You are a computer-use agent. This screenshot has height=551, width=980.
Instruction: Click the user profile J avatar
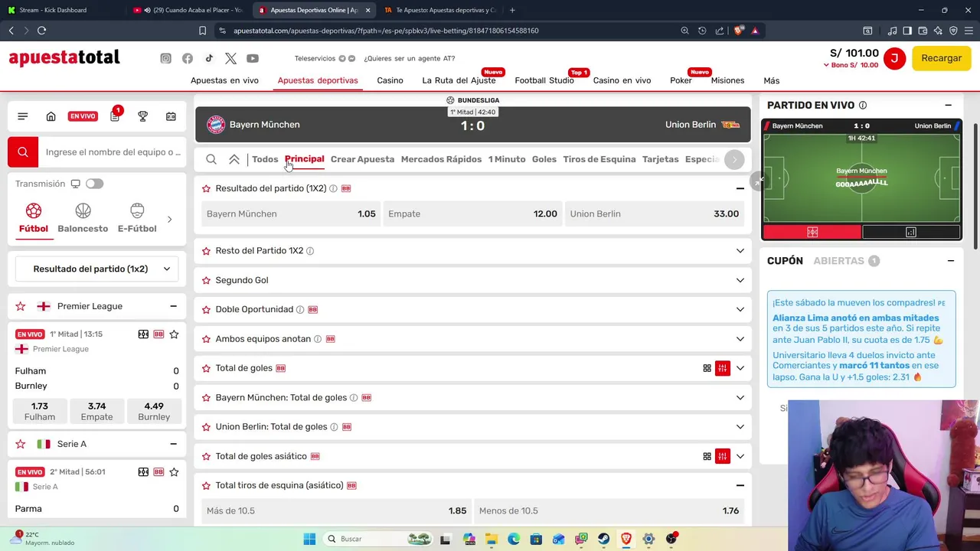(894, 58)
